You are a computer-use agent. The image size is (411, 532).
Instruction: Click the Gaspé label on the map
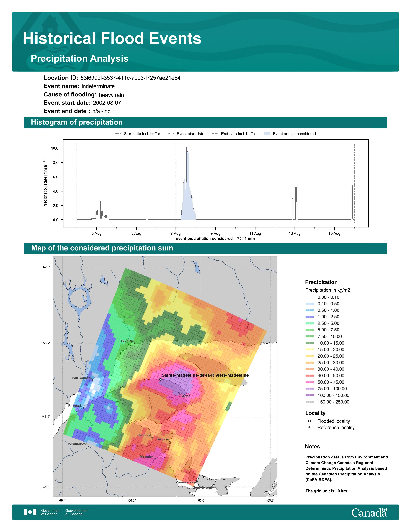pyautogui.click(x=185, y=396)
